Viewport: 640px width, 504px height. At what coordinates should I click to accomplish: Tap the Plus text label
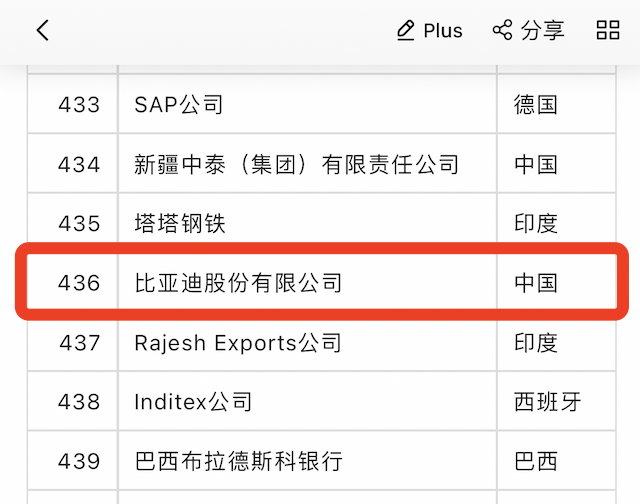click(x=443, y=31)
